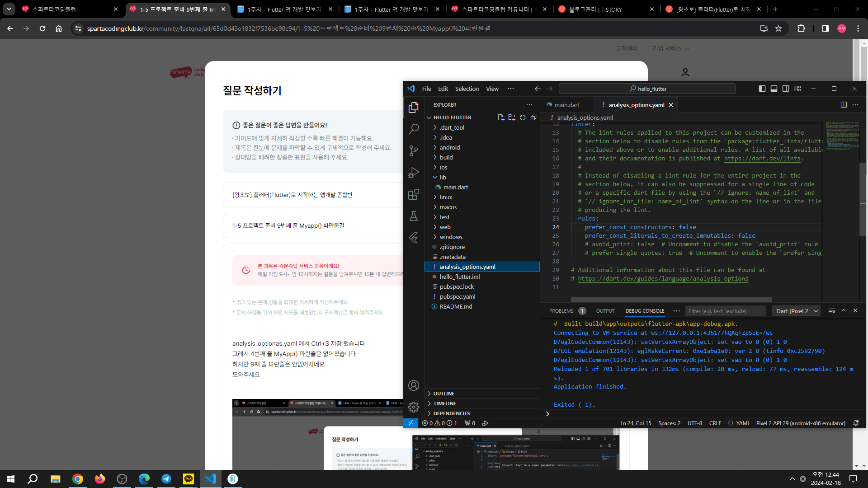Customize the VS Code layout

[797, 89]
